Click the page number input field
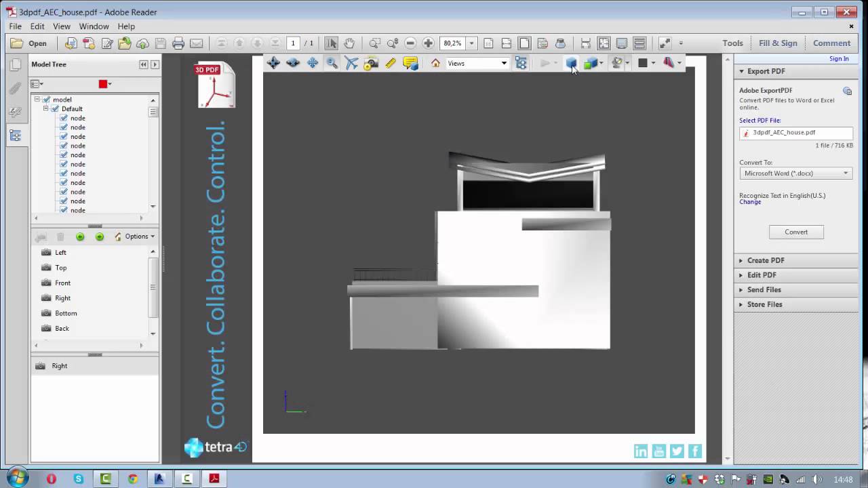This screenshot has width=868, height=488. pos(293,43)
